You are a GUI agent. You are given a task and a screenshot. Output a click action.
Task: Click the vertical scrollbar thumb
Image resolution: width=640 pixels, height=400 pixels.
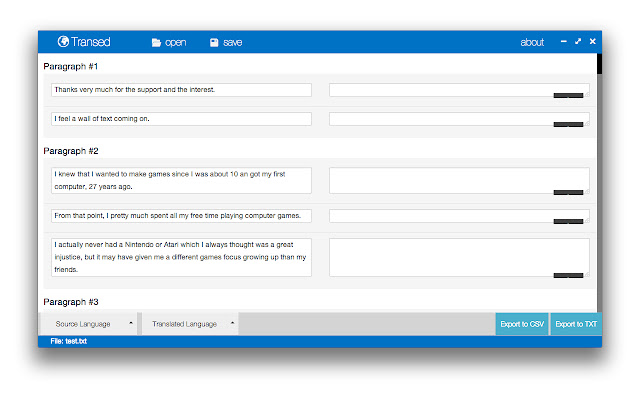[x=599, y=64]
